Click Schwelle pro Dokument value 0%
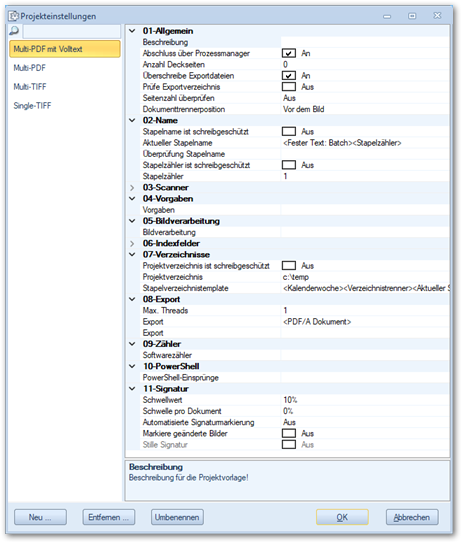 coord(288,411)
